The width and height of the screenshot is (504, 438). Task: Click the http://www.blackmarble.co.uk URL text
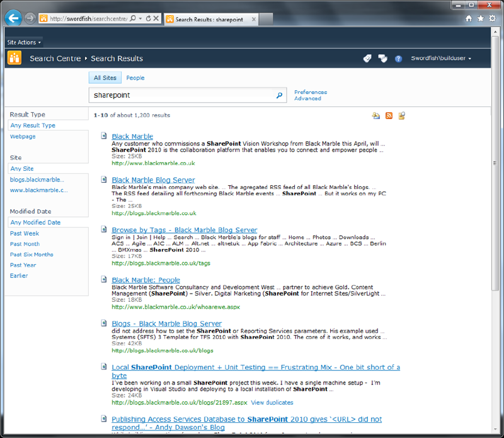pos(153,163)
